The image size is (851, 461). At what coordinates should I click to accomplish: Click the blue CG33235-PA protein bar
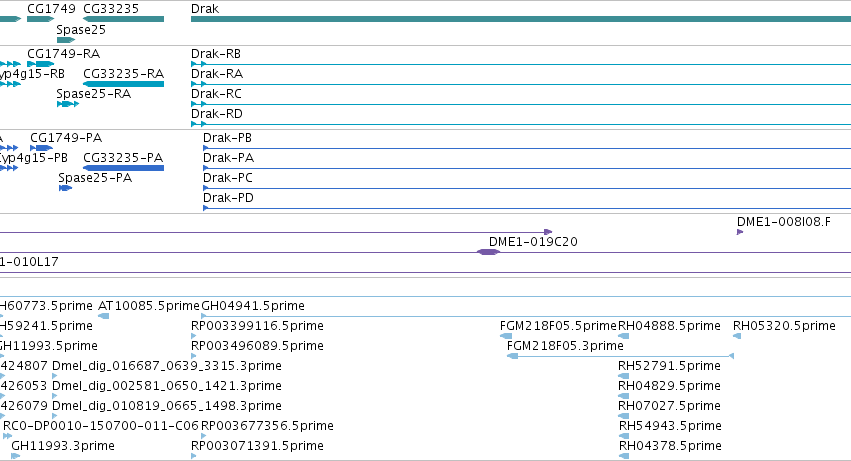pyautogui.click(x=124, y=168)
